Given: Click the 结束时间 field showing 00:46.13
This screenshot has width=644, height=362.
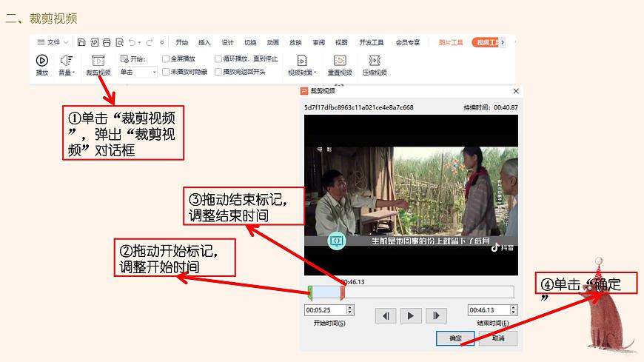Looking at the screenshot, I should [489, 310].
